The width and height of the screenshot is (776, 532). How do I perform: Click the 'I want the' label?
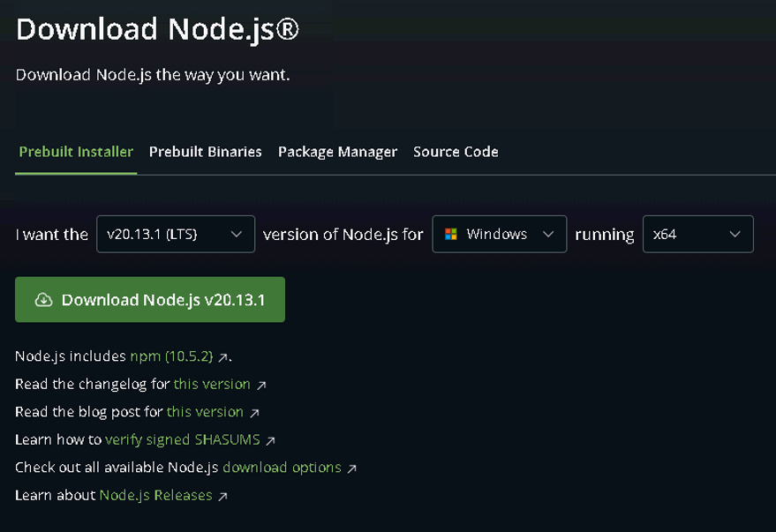[x=51, y=234]
